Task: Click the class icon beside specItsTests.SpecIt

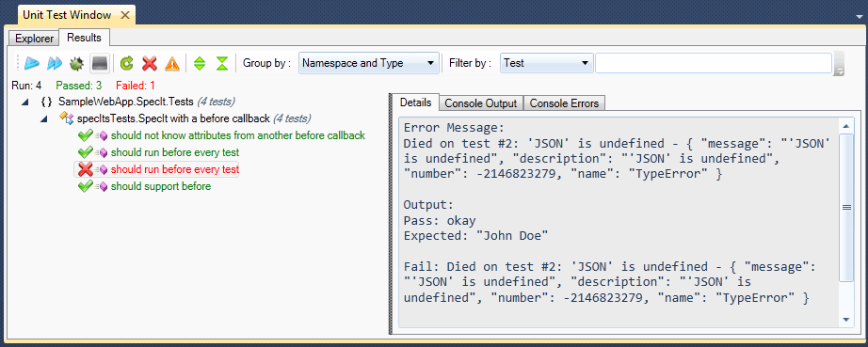Action: pos(67,118)
